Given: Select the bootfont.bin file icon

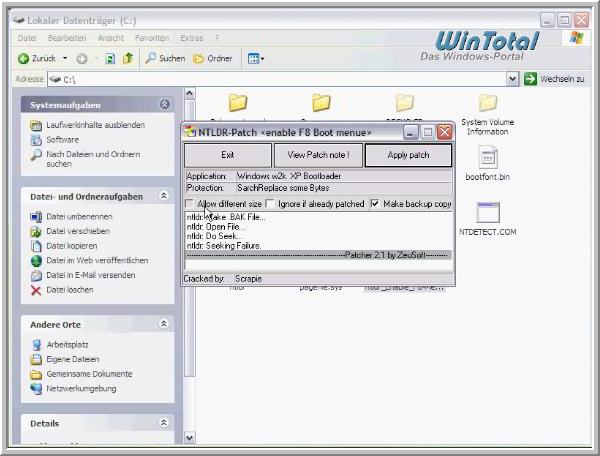Looking at the screenshot, I should 488,157.
